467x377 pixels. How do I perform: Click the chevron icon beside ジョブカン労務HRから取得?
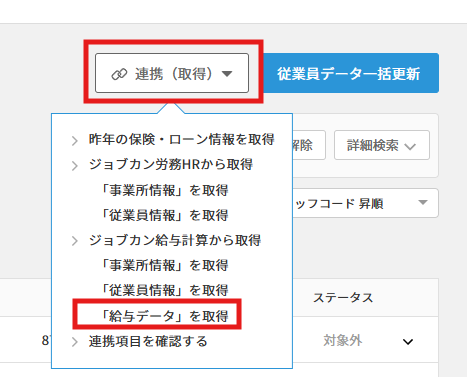75,166
